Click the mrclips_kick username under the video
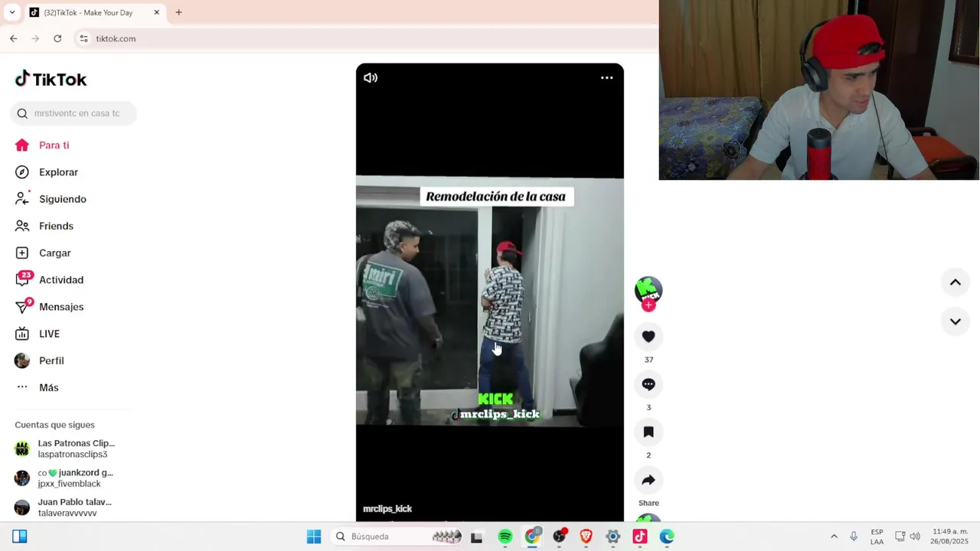This screenshot has height=551, width=980. [x=387, y=509]
